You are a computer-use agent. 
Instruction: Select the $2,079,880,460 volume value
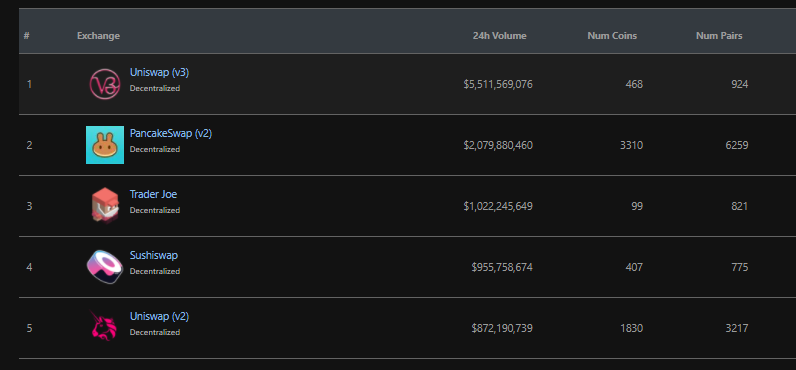[x=498, y=146]
